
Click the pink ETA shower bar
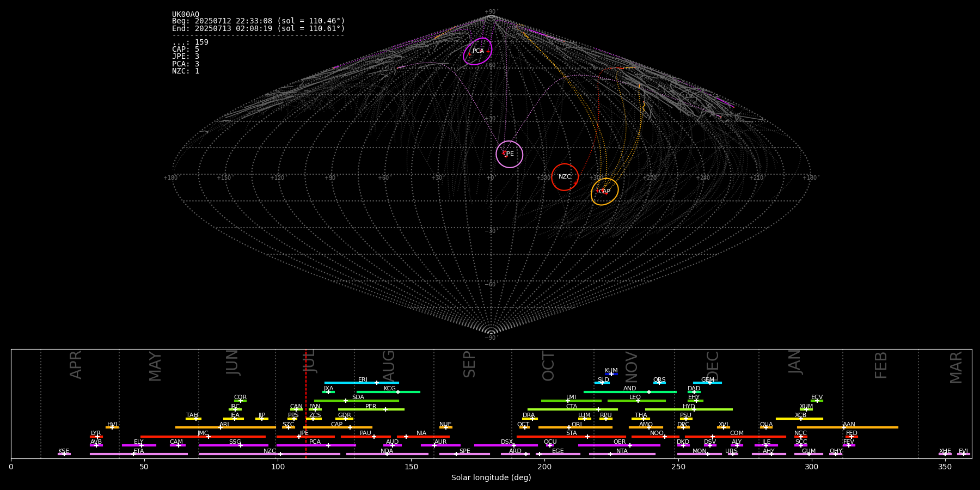[x=139, y=454]
